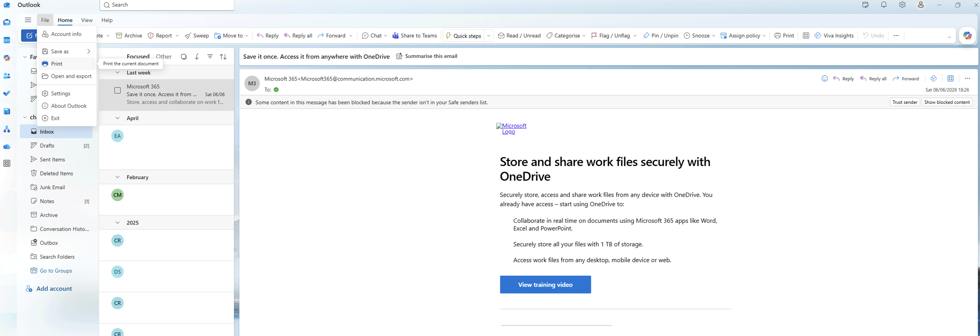The image size is (980, 336).
Task: Open more actions ellipsis in message header
Action: point(967,78)
